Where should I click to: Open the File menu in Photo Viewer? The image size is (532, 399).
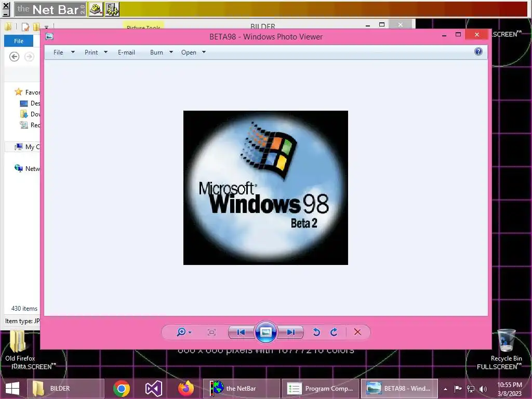click(58, 52)
